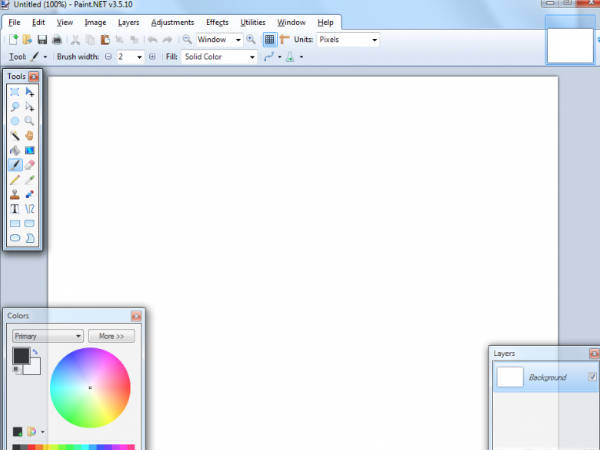Select the Line/Curve tool
This screenshot has height=450, width=600.
click(29, 209)
